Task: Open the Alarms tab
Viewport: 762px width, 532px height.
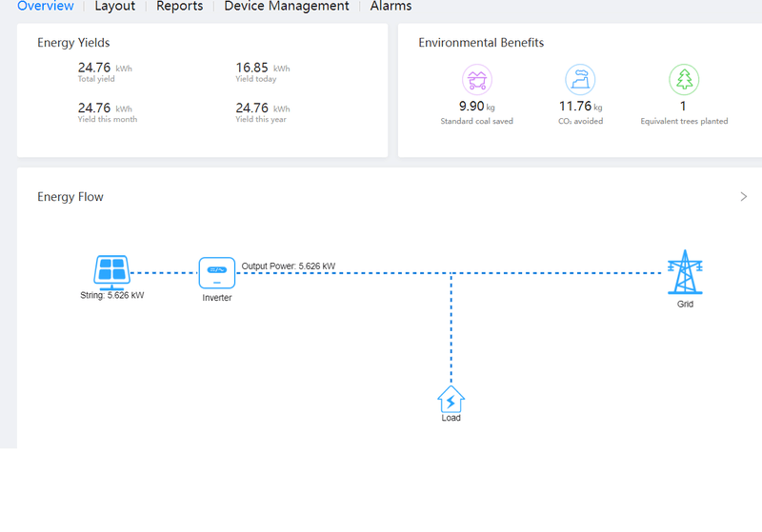Action: (x=391, y=6)
